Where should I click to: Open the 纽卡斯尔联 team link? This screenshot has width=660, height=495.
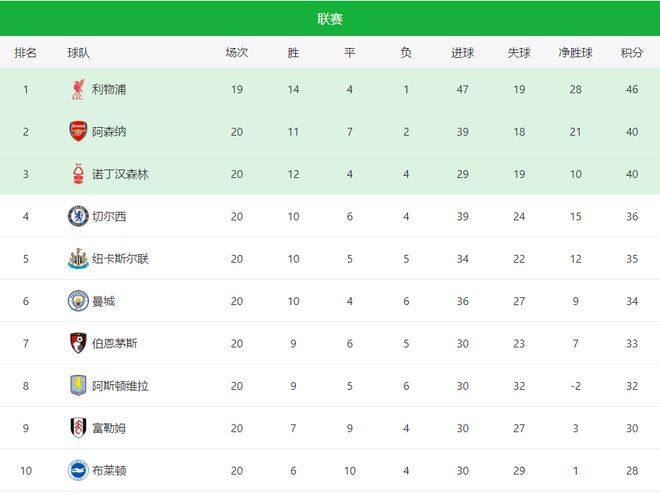coord(120,259)
